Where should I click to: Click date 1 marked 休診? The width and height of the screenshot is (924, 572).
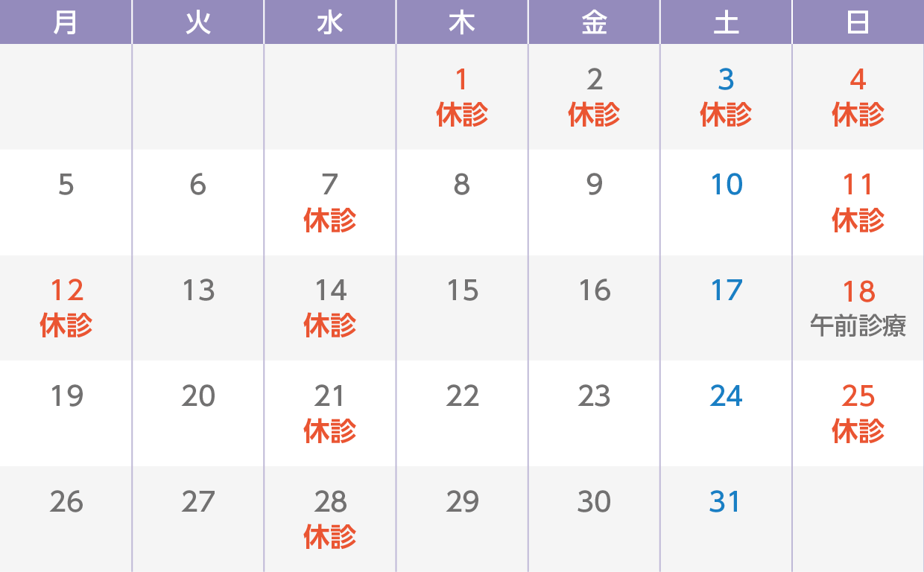pos(462,79)
